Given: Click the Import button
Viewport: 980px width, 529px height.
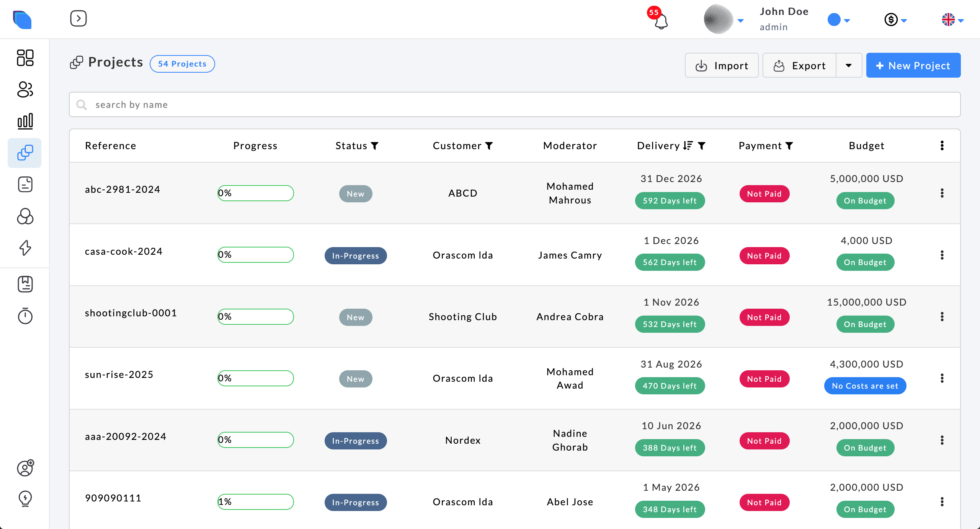Looking at the screenshot, I should [721, 65].
